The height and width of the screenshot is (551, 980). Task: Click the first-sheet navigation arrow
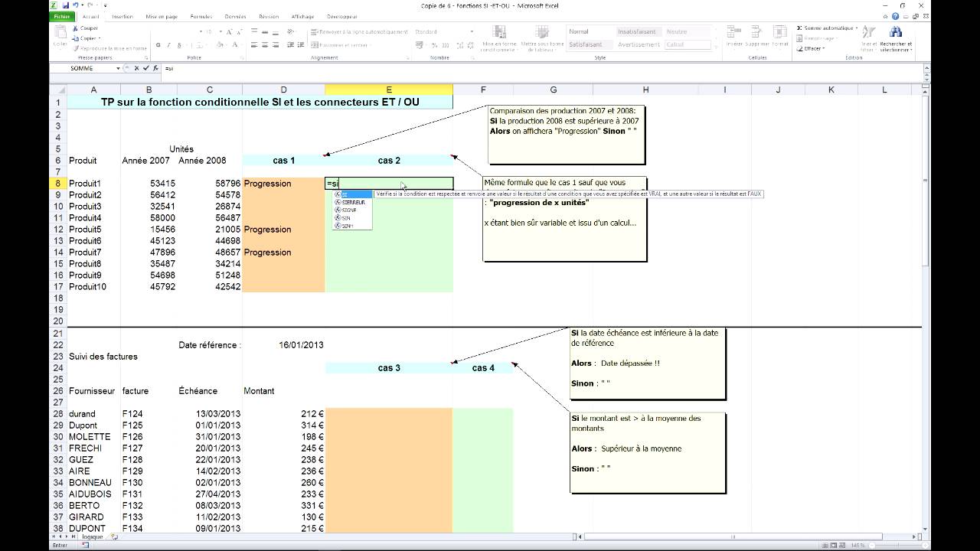54,536
